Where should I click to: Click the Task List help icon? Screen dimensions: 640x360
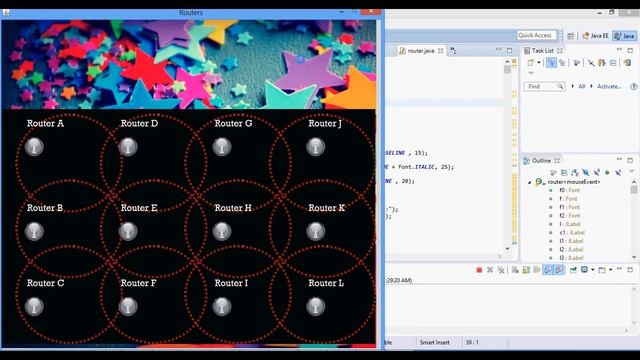[x=633, y=86]
